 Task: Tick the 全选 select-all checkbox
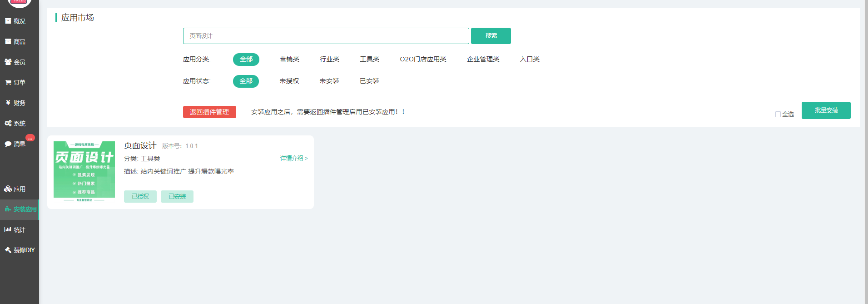pos(778,115)
